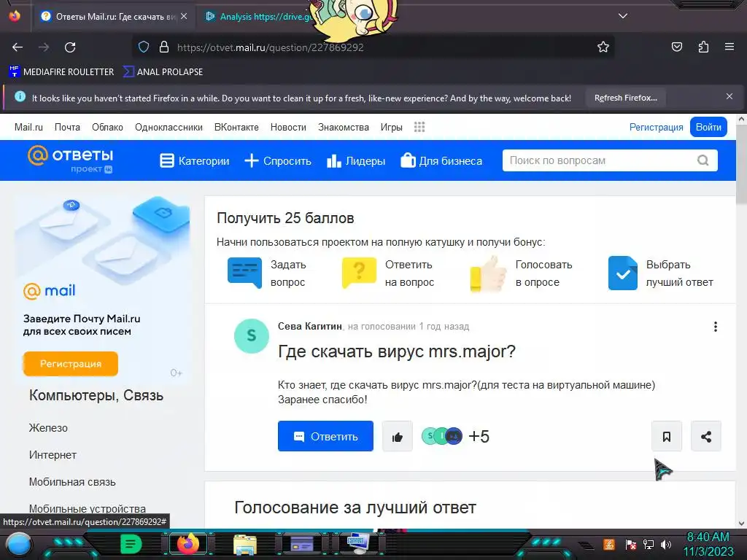The image size is (747, 560).
Task: Open the Мобильная связь category
Action: (72, 482)
